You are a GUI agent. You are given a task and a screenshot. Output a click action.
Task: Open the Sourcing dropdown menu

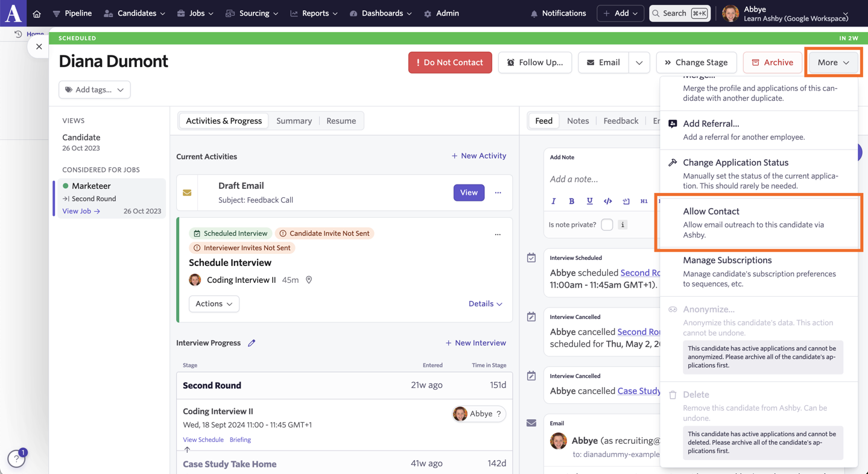point(252,13)
